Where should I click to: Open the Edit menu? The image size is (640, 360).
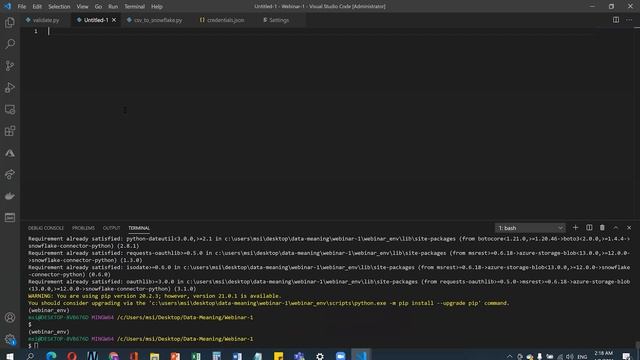pos(37,7)
